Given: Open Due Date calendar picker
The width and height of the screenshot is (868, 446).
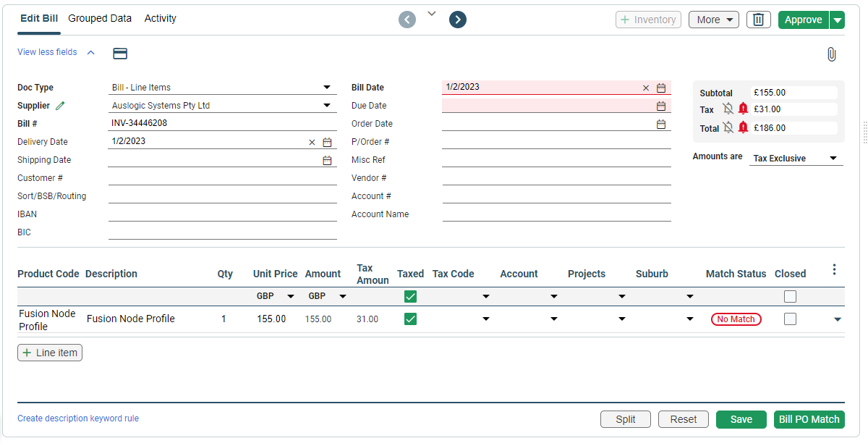Looking at the screenshot, I should (661, 106).
